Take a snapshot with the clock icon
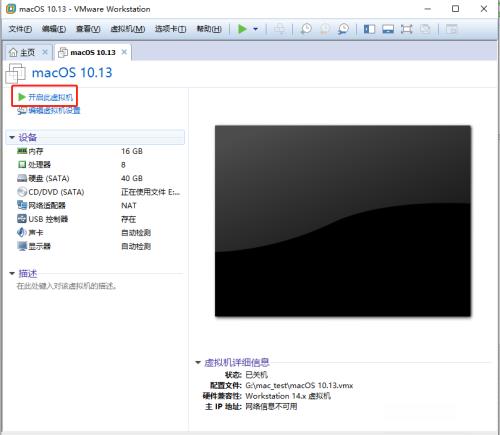Image resolution: width=500 pixels, height=435 pixels. [x=306, y=29]
